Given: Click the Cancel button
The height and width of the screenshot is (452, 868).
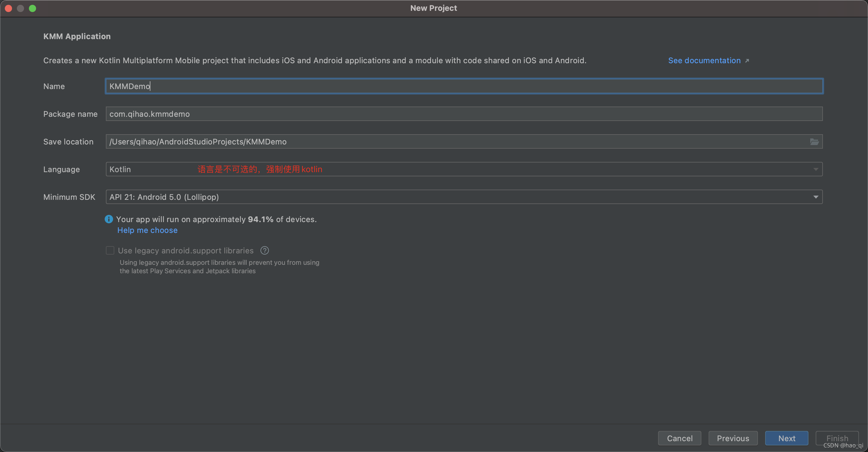Looking at the screenshot, I should pos(680,438).
